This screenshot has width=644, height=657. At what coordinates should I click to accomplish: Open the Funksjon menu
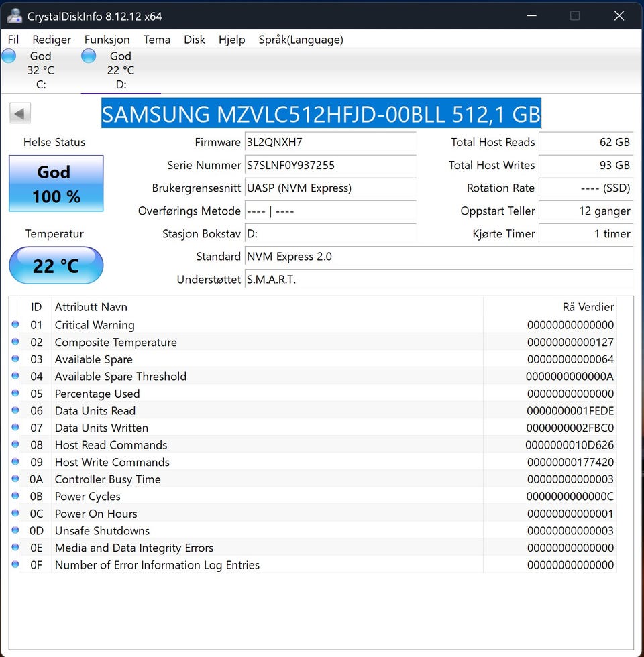click(x=107, y=40)
